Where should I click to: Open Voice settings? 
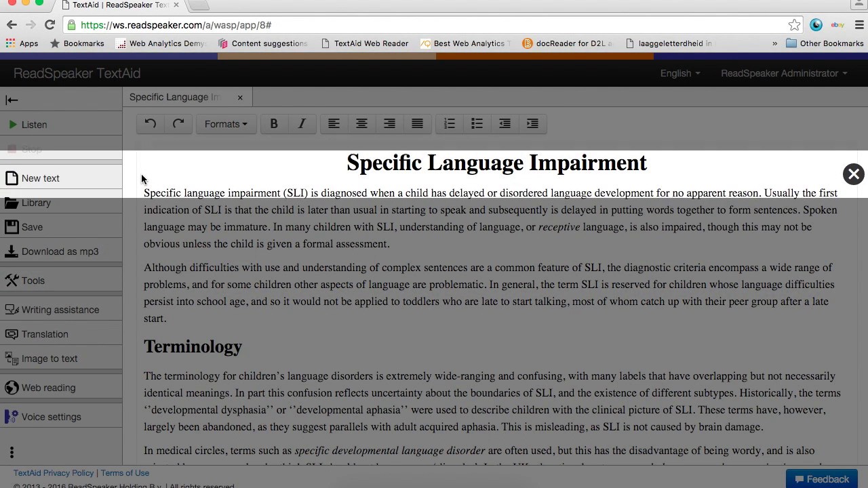click(x=61, y=417)
